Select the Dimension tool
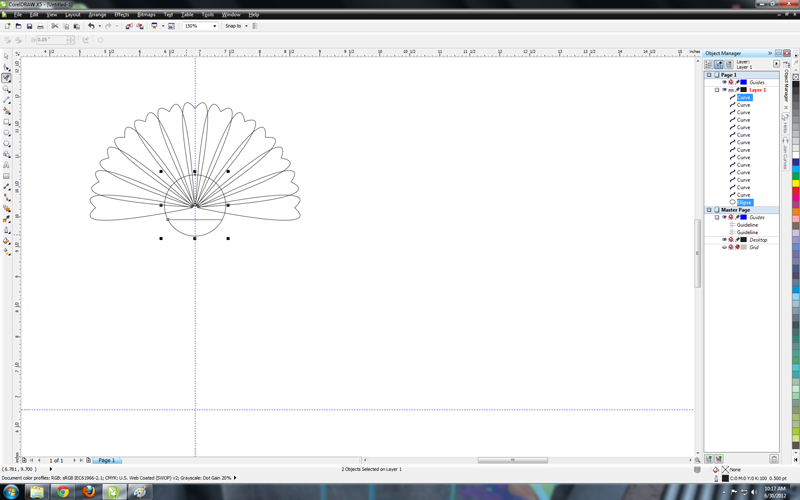 [6, 187]
